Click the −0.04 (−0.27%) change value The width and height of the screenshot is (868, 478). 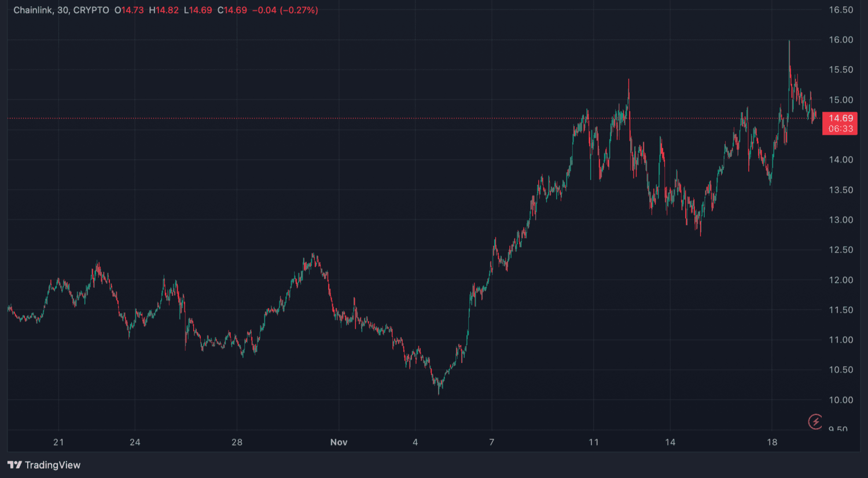click(x=285, y=10)
